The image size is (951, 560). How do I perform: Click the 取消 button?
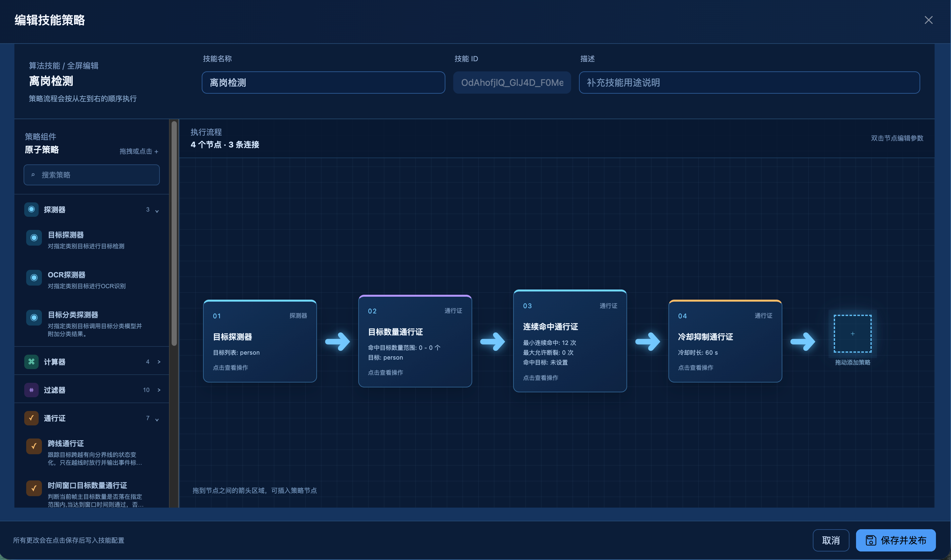831,540
